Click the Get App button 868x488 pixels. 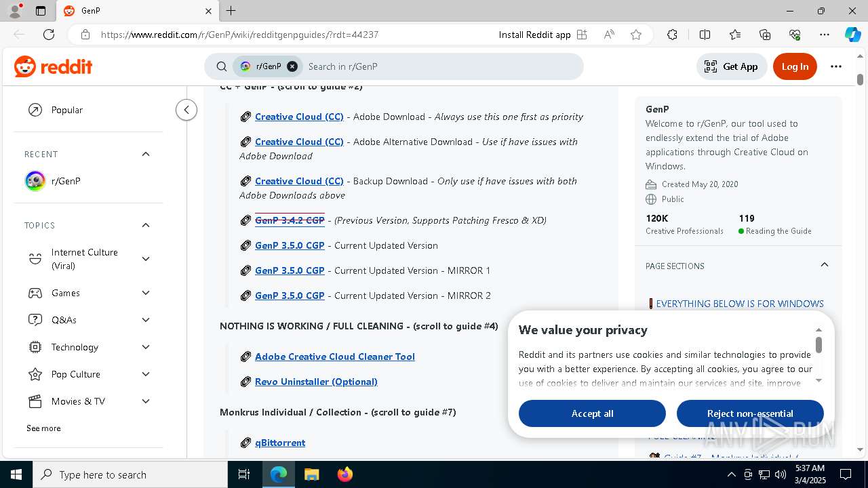coord(732,66)
